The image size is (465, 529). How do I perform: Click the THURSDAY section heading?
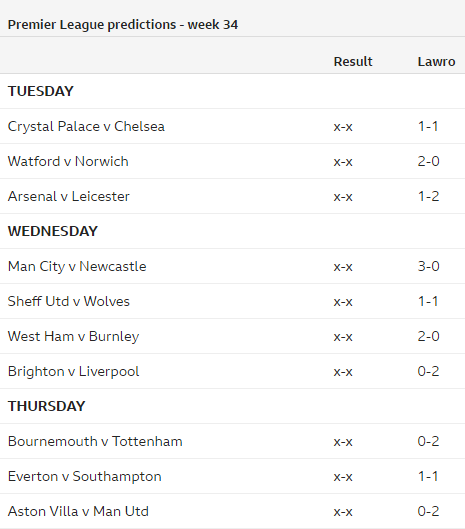[47, 406]
